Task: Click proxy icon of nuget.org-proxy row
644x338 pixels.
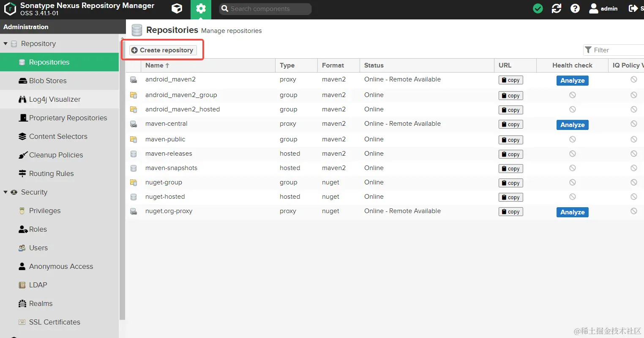Action: 134,211
